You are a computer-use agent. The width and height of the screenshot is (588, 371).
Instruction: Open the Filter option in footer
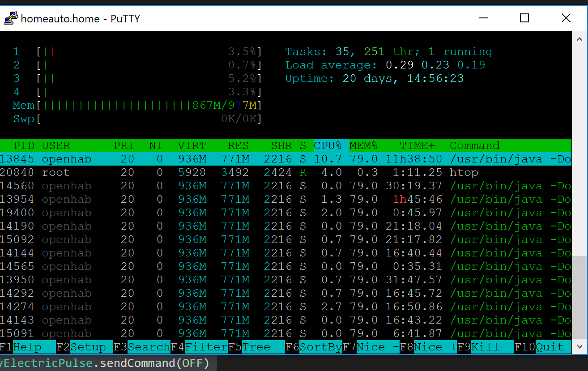(206, 347)
